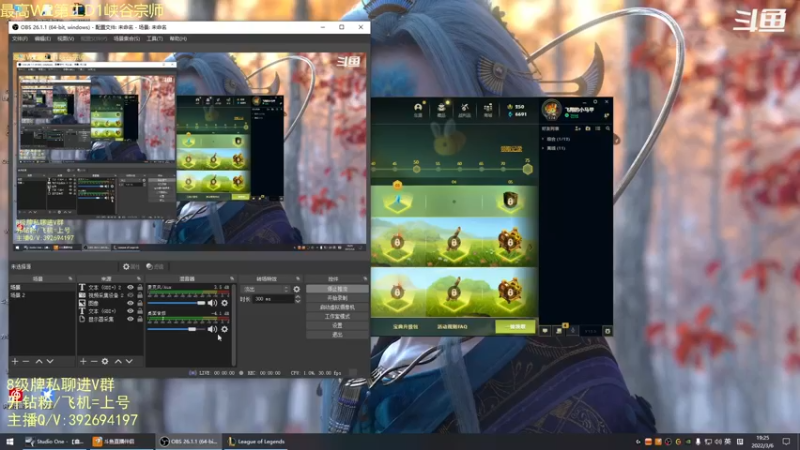Pop out the 转场特效 dock panel
800x450 pixels.
(x=298, y=279)
